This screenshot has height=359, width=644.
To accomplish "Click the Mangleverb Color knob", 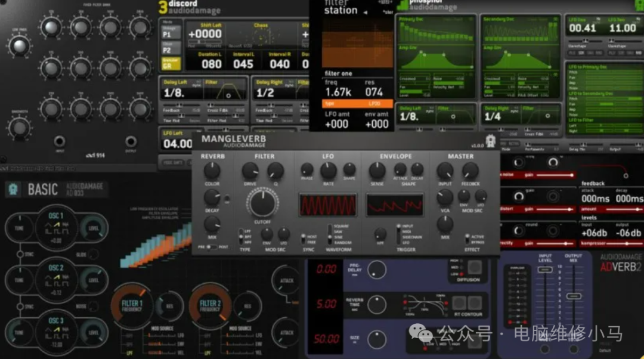I will click(x=212, y=171).
